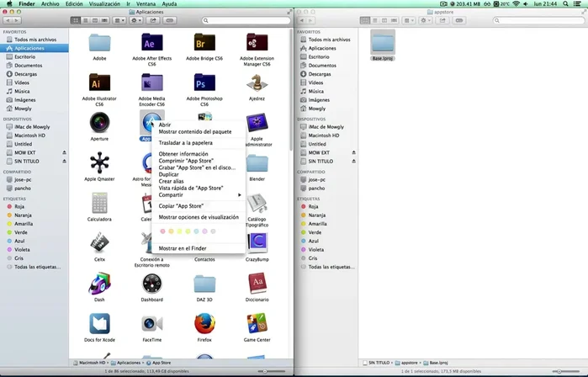Click 'Todas las etiquetas...' in left sidebar
Viewport: 588px width, 377px height.
pos(36,267)
